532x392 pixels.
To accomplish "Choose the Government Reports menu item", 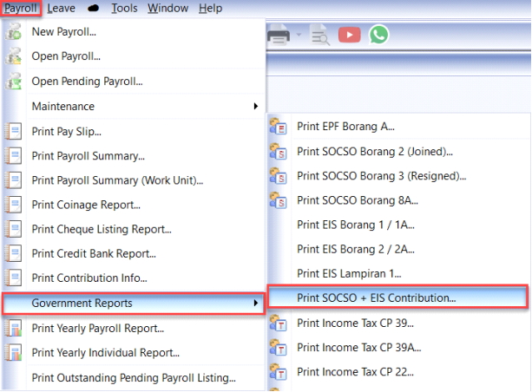I will pyautogui.click(x=134, y=304).
